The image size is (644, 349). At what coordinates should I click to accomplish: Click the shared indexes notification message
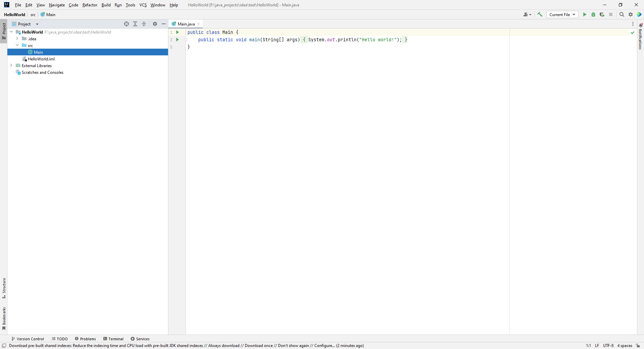click(x=186, y=346)
